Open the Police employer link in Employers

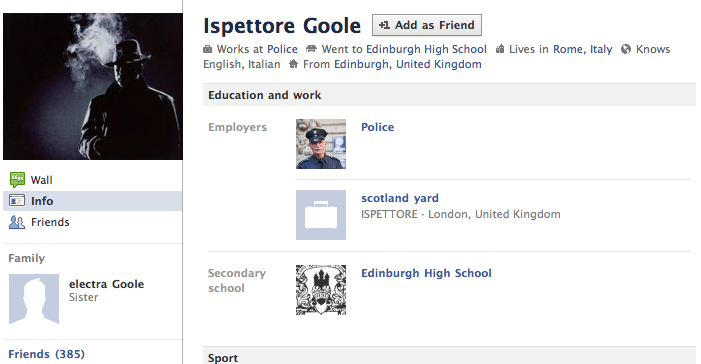click(x=377, y=127)
